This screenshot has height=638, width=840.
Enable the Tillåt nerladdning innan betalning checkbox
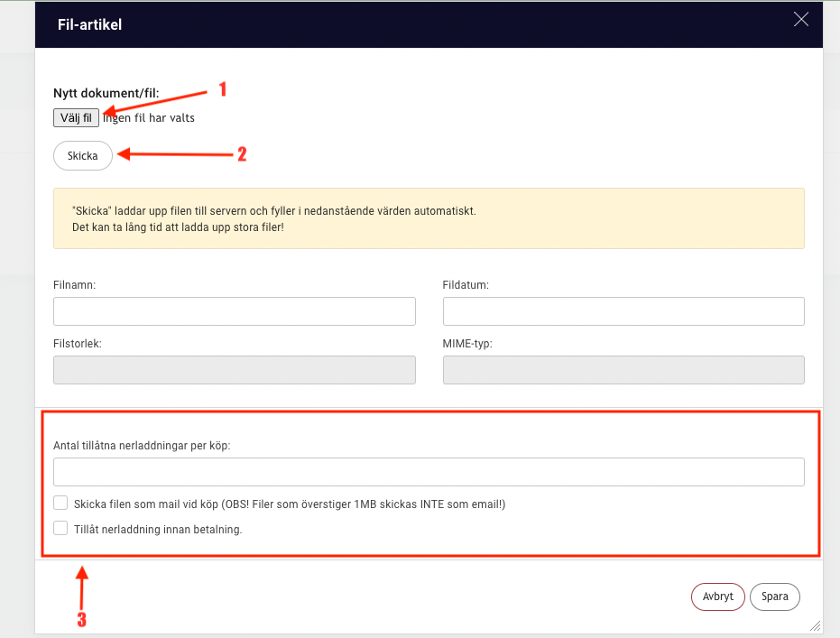pos(60,528)
